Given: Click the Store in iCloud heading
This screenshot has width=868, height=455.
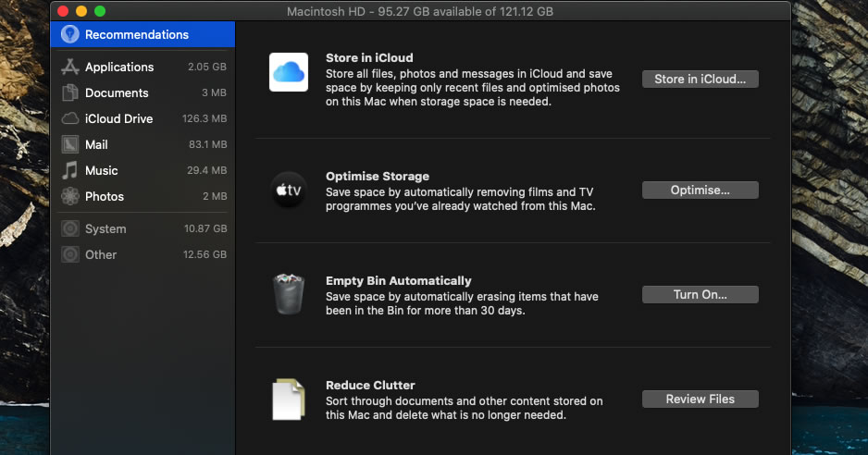Looking at the screenshot, I should coord(369,57).
